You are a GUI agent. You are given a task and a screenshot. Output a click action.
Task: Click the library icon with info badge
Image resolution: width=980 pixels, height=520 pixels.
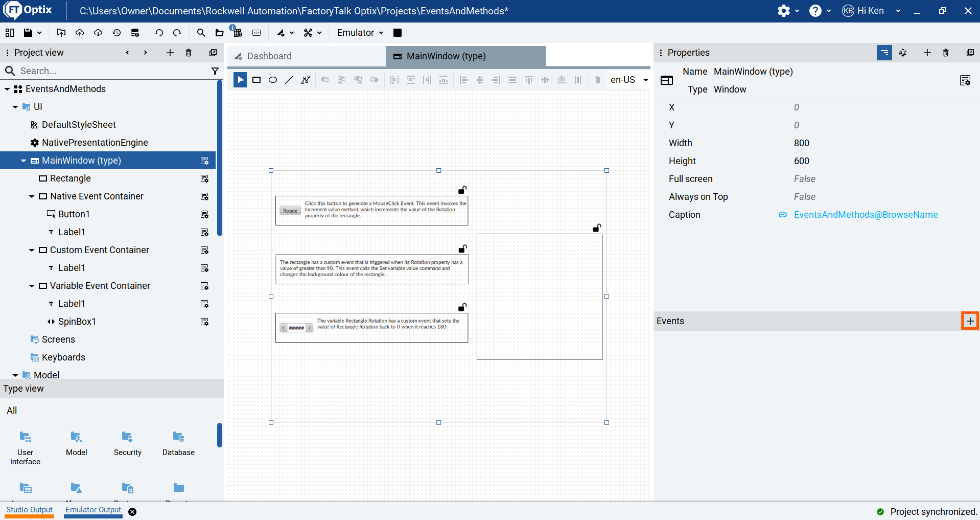pos(237,32)
